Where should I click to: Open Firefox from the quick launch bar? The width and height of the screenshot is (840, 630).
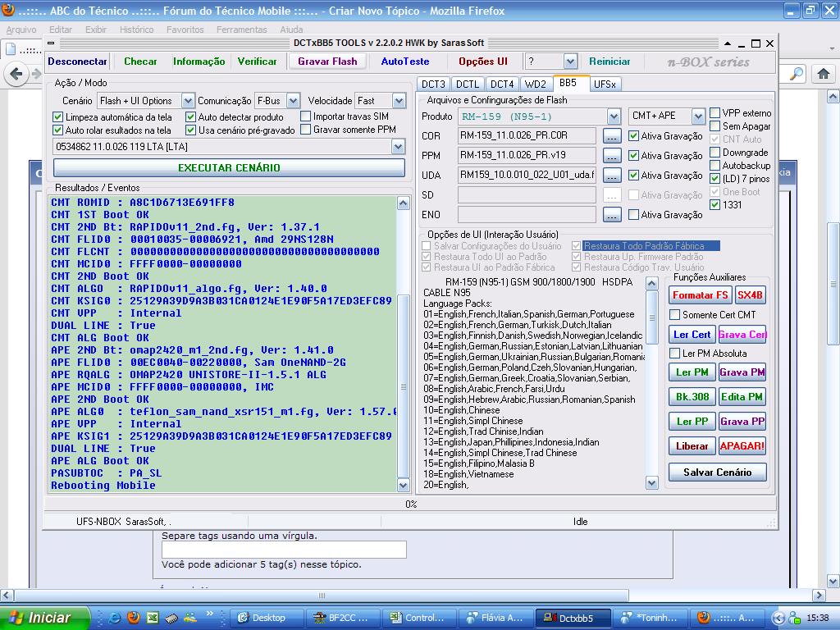134,618
